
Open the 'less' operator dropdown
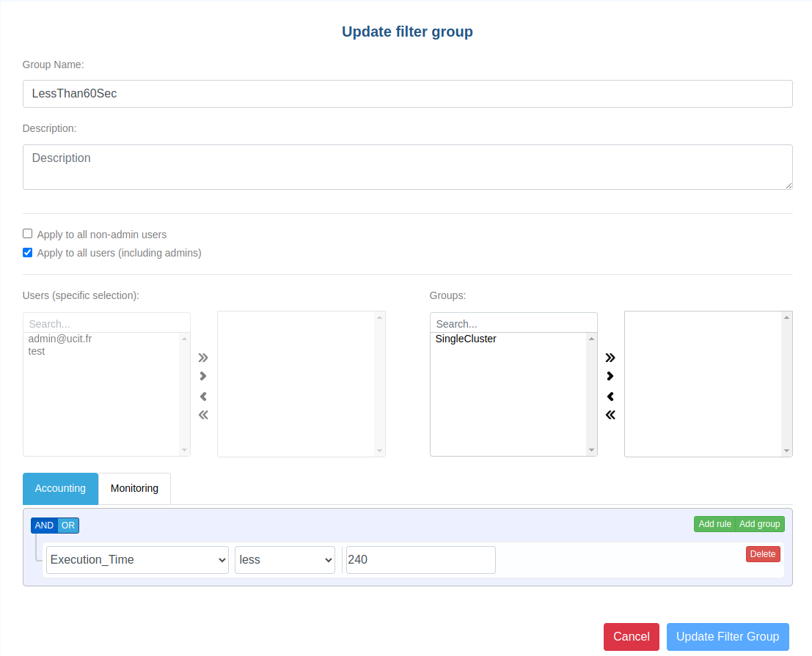285,560
